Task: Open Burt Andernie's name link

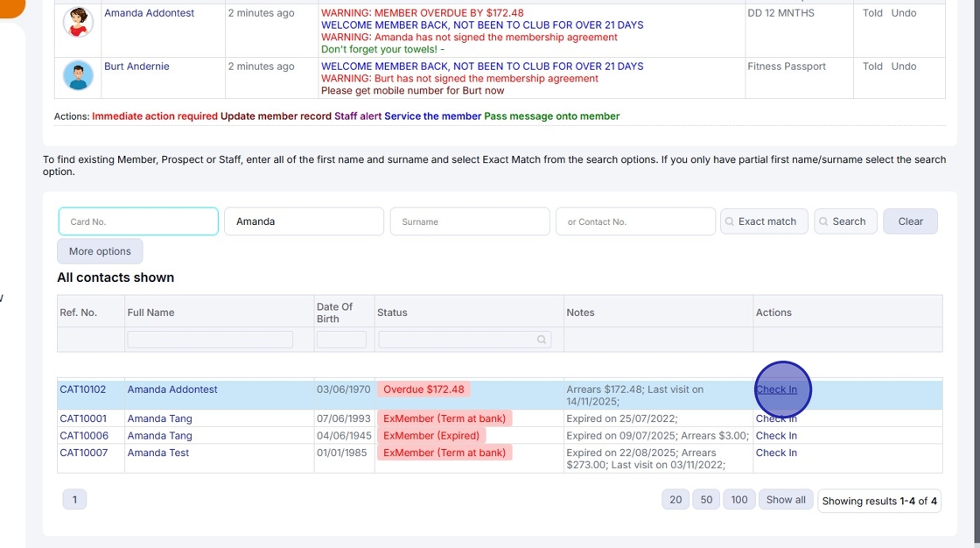Action: 136,67
